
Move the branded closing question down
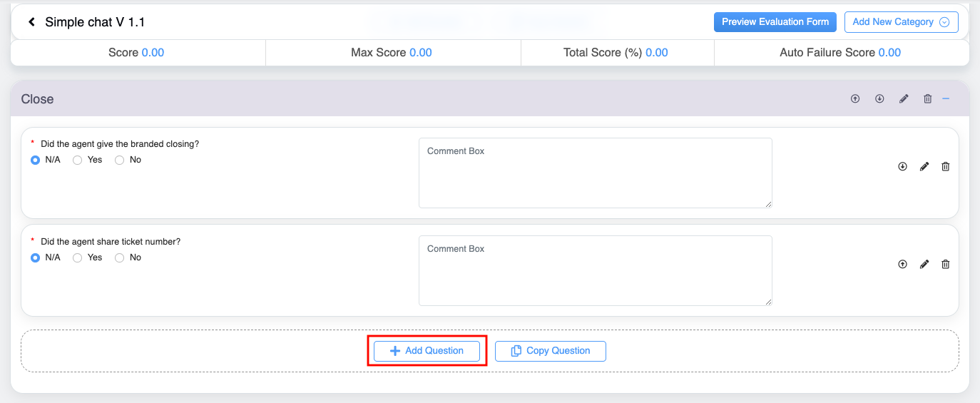(x=902, y=167)
